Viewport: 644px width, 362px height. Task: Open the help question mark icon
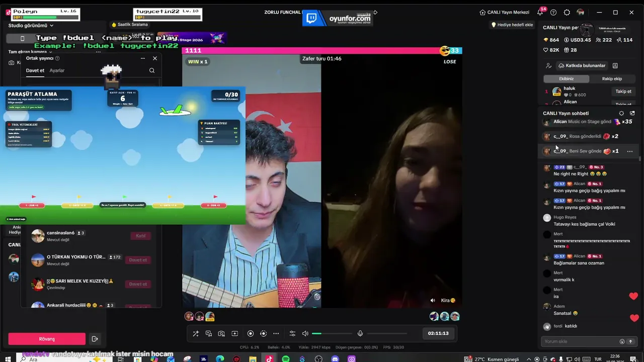[x=553, y=13]
